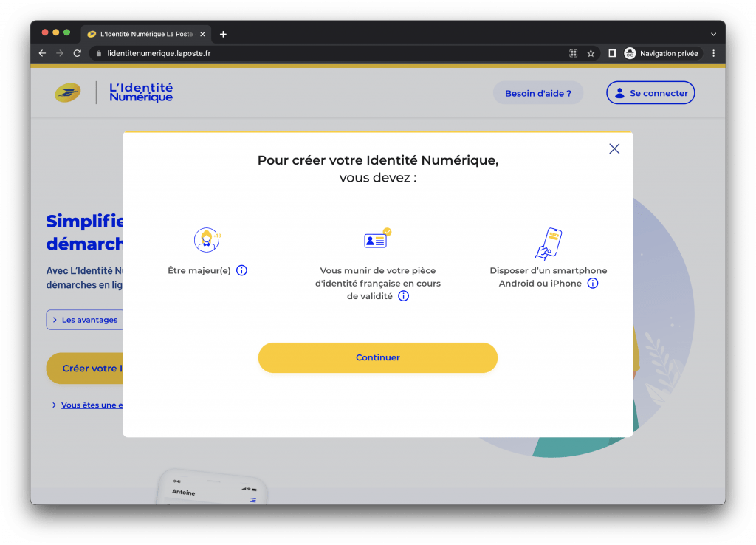Click the adult person +18 icon

click(207, 240)
